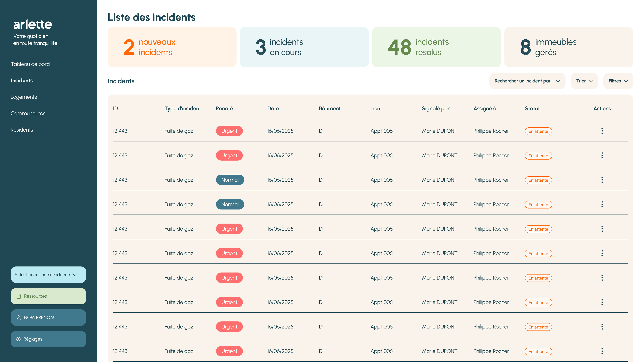This screenshot has width=644, height=362.
Task: Click the user profile icon next to NOM PRENOM
Action: [x=18, y=318]
